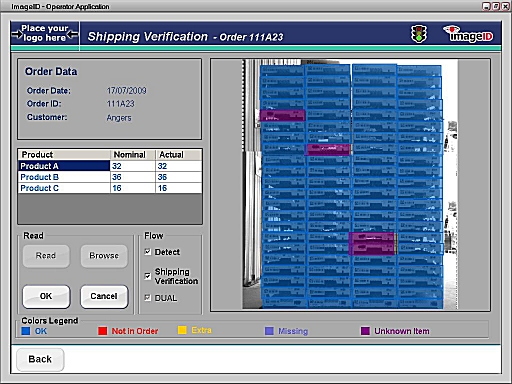Confirm with the OK button
Image resolution: width=512 pixels, height=384 pixels.
pos(46,296)
